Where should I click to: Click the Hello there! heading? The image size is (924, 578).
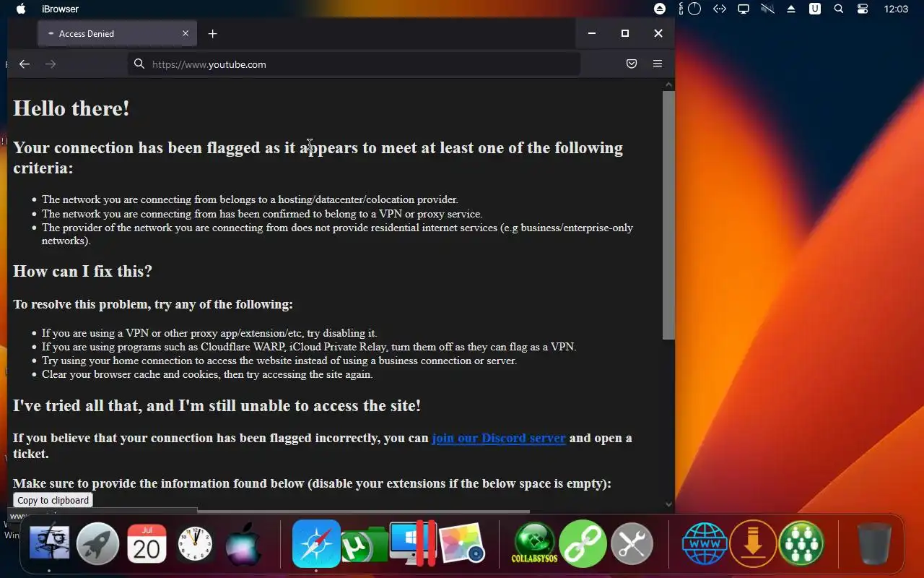pyautogui.click(x=71, y=108)
